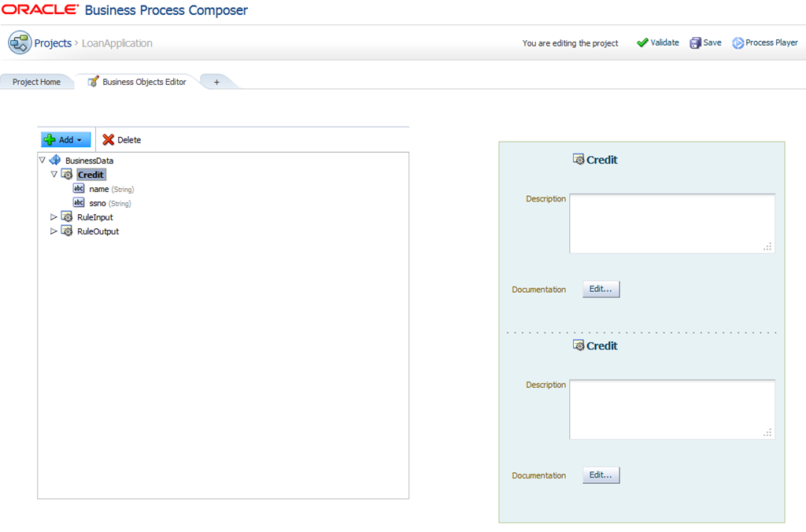806x532 pixels.
Task: Open Process Player via its icon
Action: [738, 43]
